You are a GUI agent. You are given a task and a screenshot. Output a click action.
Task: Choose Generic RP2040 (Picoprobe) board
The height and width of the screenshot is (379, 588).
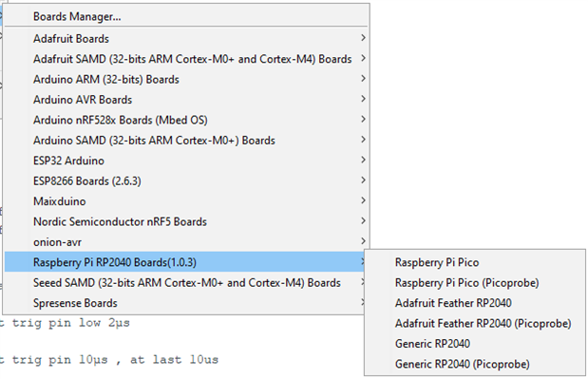475,364
